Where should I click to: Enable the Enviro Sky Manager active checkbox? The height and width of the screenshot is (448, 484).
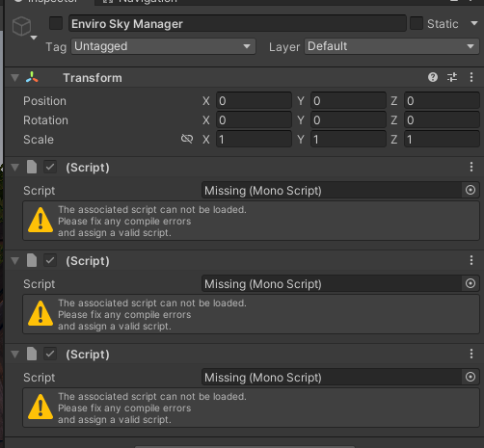point(56,23)
